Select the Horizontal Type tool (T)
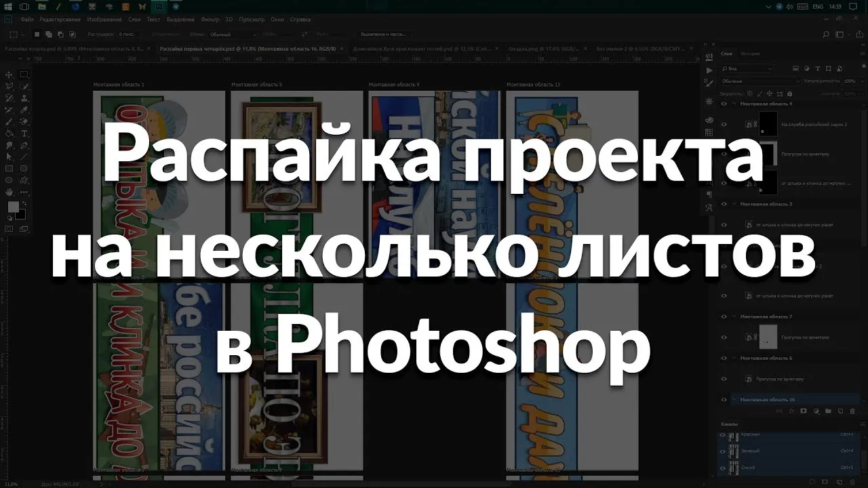This screenshot has width=868, height=488. click(x=24, y=133)
